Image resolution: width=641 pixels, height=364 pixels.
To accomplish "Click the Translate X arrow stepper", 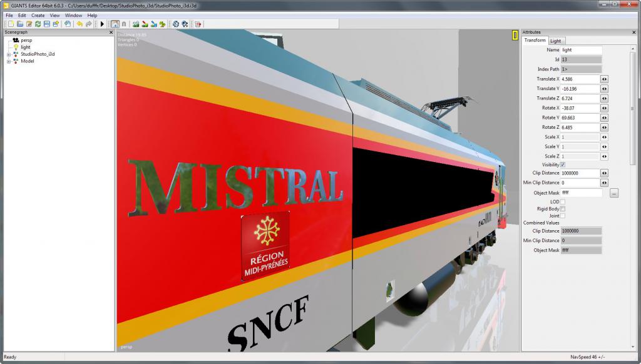I will coord(604,79).
